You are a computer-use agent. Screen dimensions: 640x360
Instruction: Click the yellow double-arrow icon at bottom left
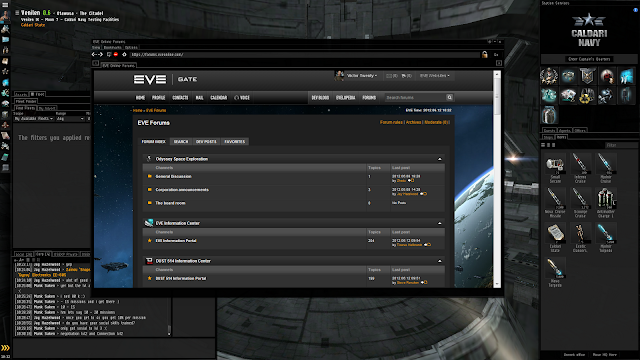tap(5, 348)
